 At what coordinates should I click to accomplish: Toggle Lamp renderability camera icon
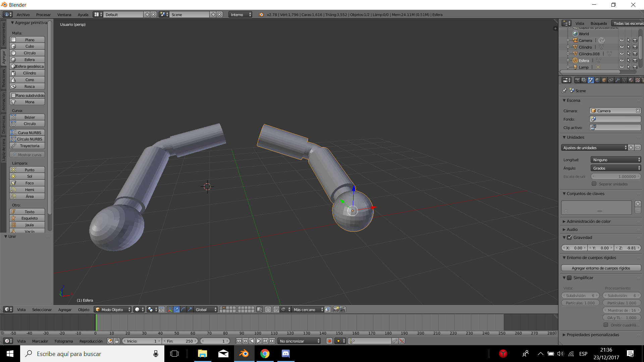click(635, 67)
